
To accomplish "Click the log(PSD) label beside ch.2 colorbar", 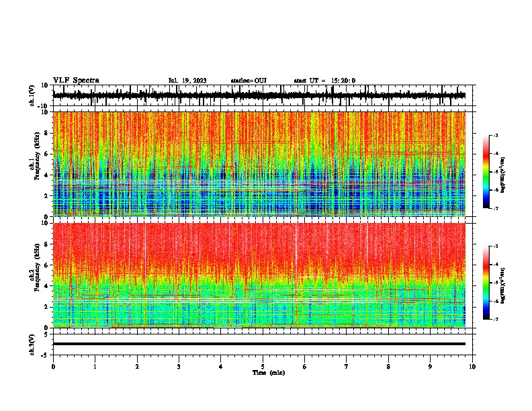I will point(503,285).
